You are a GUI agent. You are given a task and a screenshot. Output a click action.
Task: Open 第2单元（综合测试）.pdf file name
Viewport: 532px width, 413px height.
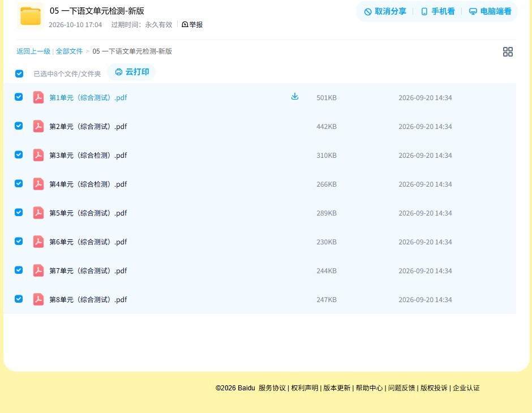[88, 127]
